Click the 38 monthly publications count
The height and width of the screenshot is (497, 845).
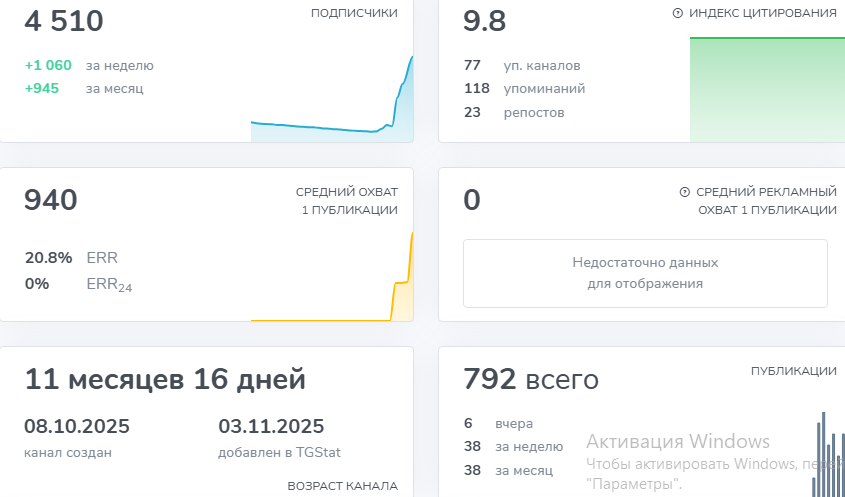[x=472, y=470]
